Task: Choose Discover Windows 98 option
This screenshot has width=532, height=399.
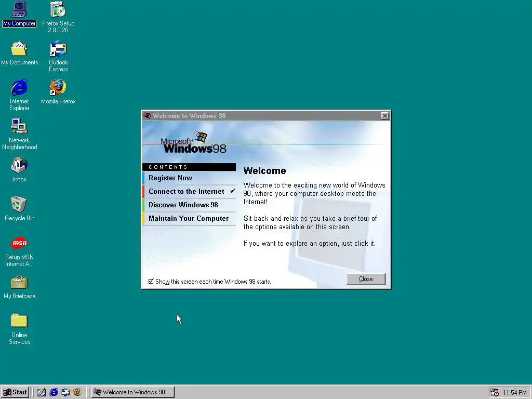Action: (189, 205)
